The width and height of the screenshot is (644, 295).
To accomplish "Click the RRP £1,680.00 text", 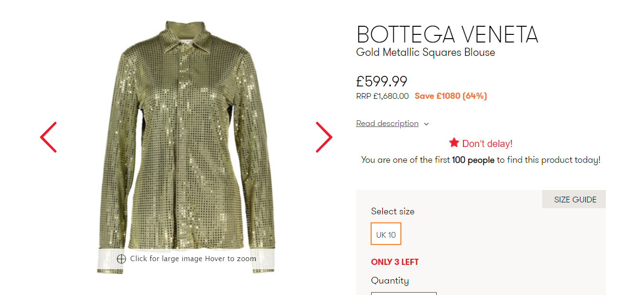I will (382, 96).
